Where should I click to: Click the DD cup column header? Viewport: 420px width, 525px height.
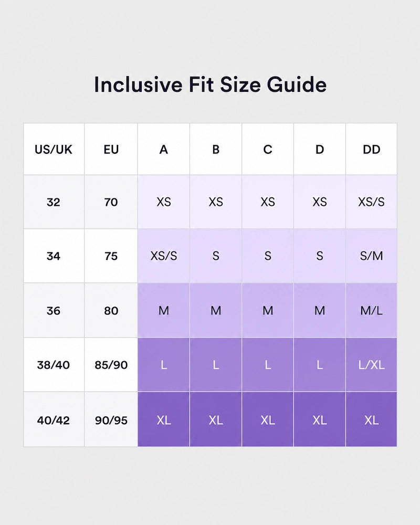click(371, 149)
